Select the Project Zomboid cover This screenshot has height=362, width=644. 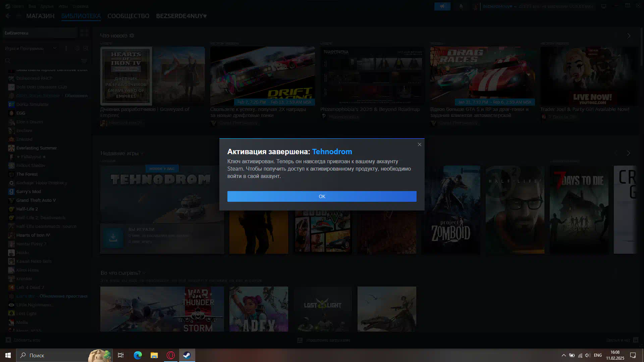pos(450,209)
